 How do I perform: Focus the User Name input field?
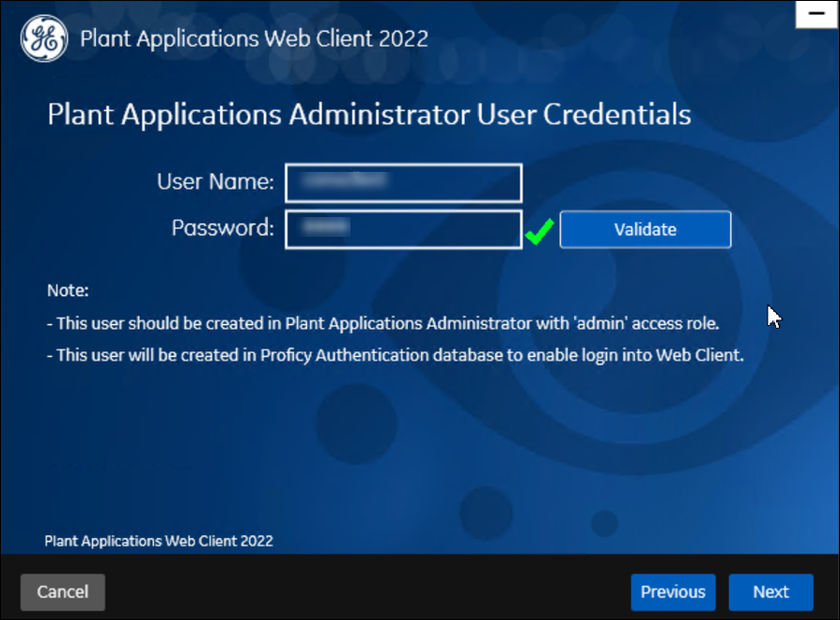tap(403, 183)
